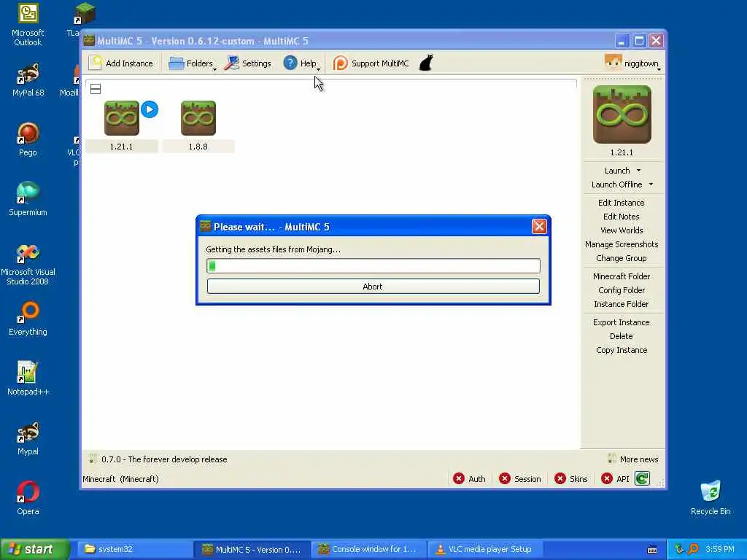Switch to system32 taskbar window
747x560 pixels.
click(x=134, y=549)
